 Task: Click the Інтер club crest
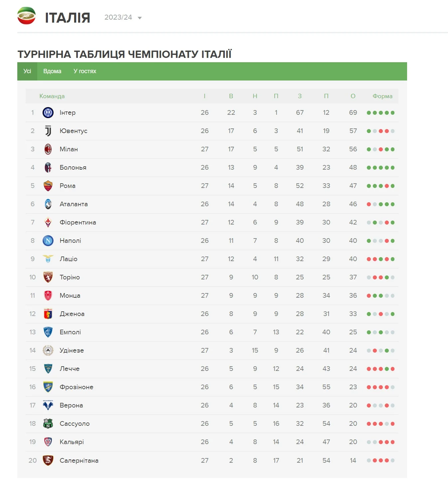pyautogui.click(x=48, y=113)
